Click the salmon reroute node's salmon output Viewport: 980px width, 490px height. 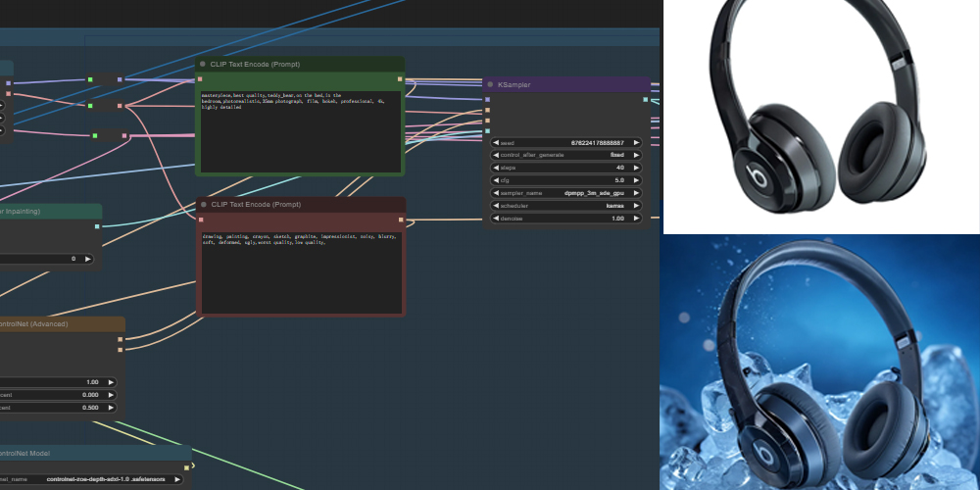[x=120, y=106]
